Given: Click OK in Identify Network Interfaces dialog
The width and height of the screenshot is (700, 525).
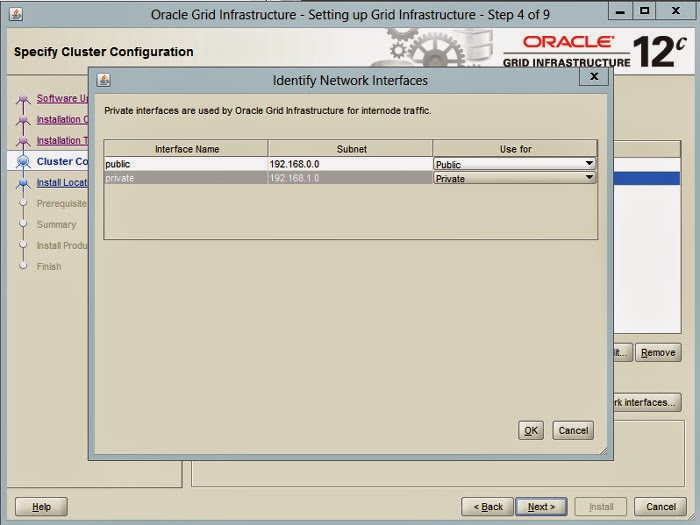Looking at the screenshot, I should click(x=531, y=430).
